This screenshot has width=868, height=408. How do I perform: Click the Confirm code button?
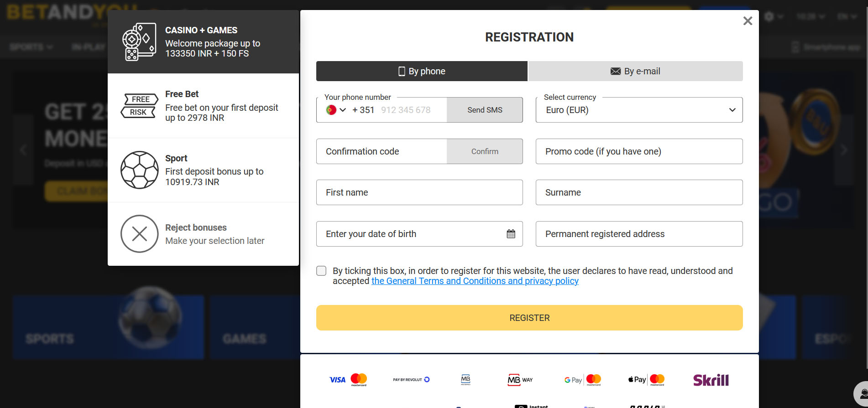(485, 151)
